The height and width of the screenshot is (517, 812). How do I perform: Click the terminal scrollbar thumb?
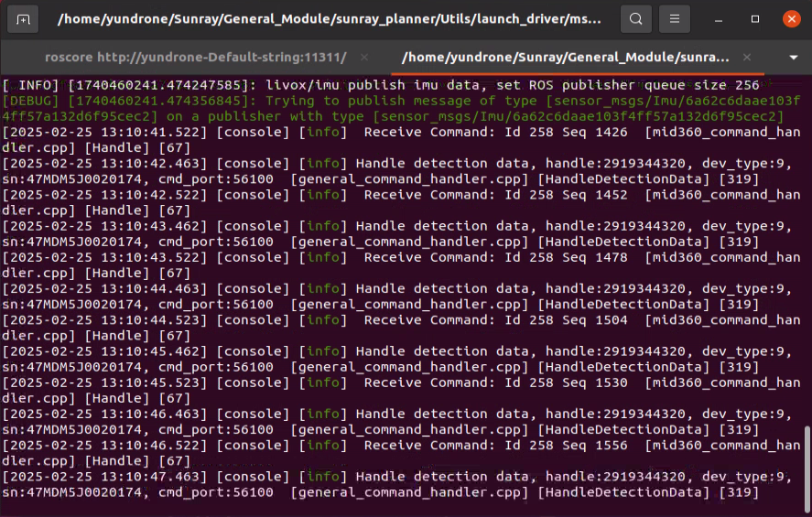click(x=807, y=469)
